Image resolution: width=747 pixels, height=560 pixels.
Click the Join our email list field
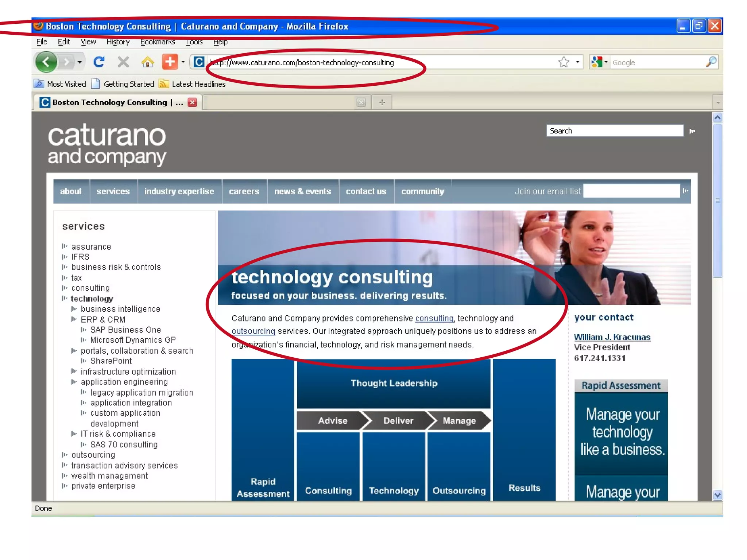(631, 191)
